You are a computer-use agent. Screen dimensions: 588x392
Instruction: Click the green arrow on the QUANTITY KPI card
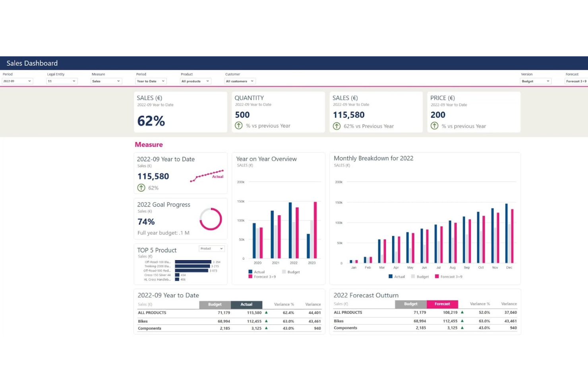238,126
